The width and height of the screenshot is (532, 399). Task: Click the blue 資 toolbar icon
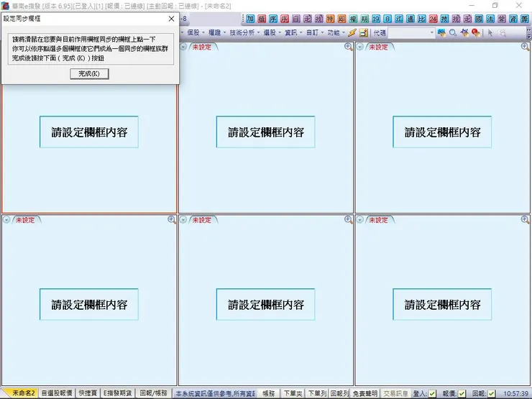coord(513,19)
